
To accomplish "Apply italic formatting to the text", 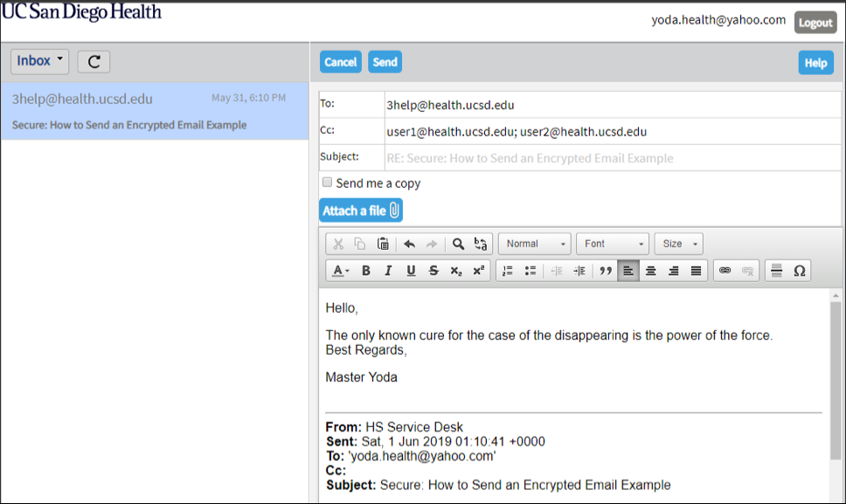I will [389, 271].
